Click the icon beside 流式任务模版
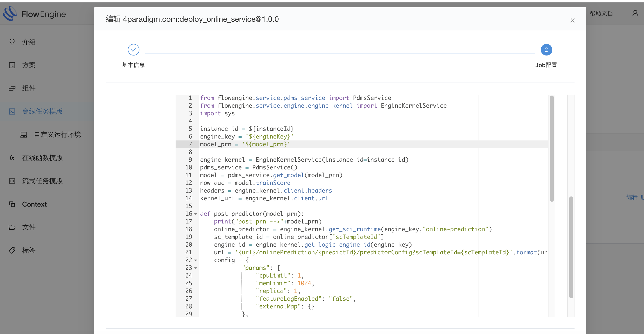This screenshot has height=334, width=644. point(12,181)
